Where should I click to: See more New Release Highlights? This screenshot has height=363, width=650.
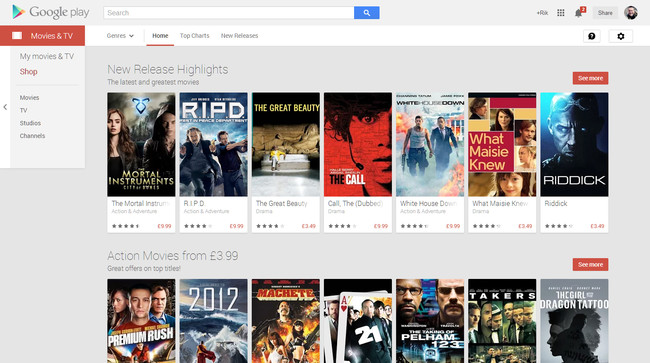coord(590,78)
